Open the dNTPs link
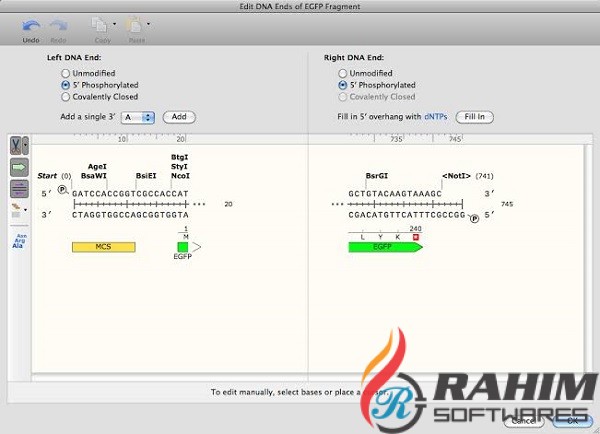Viewport: 600px width, 434px height. [x=435, y=117]
